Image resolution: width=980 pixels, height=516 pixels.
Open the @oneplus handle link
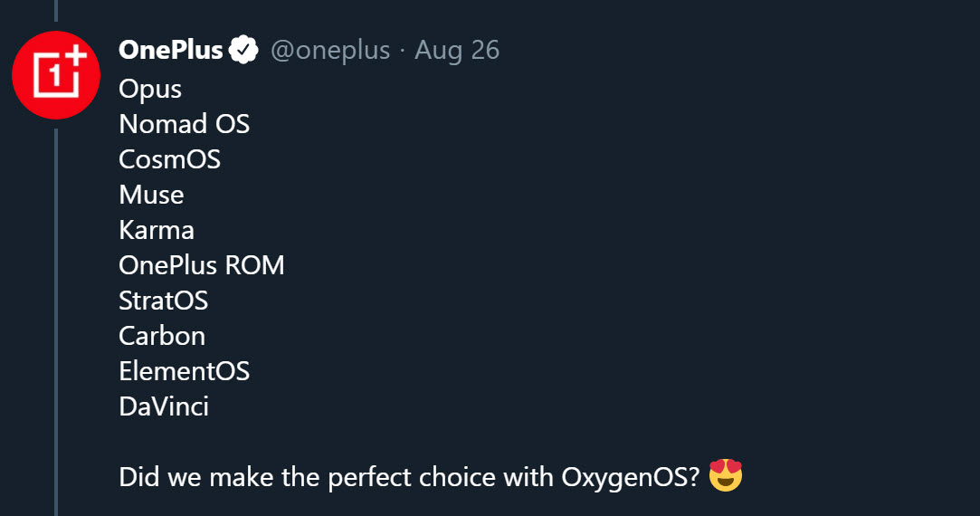click(330, 50)
